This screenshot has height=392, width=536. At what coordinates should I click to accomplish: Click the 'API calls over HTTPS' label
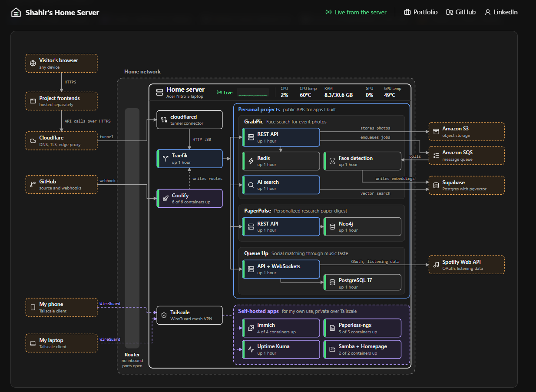(87, 121)
